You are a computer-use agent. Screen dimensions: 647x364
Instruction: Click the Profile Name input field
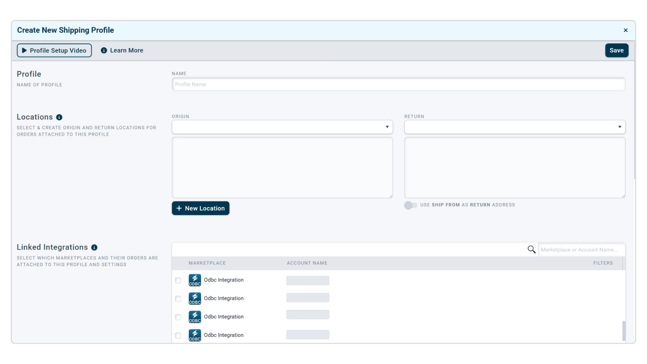pos(398,84)
